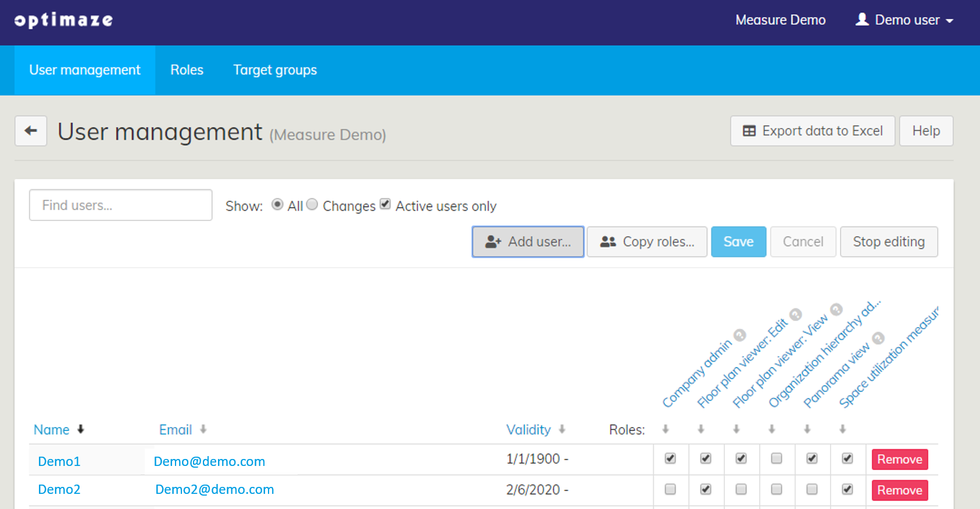Open the Demo1 user name link
Viewport: 980px width, 509px height.
[x=59, y=461]
